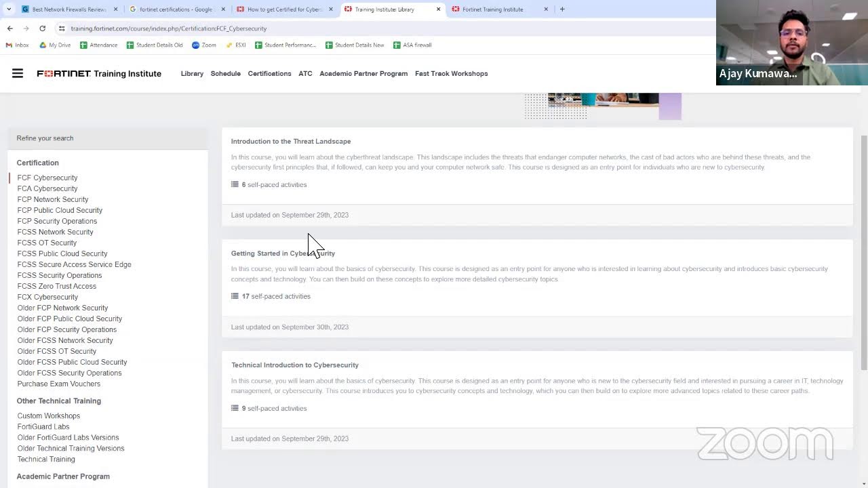
Task: Select FCA Cybersecurity filter
Action: tap(47, 188)
